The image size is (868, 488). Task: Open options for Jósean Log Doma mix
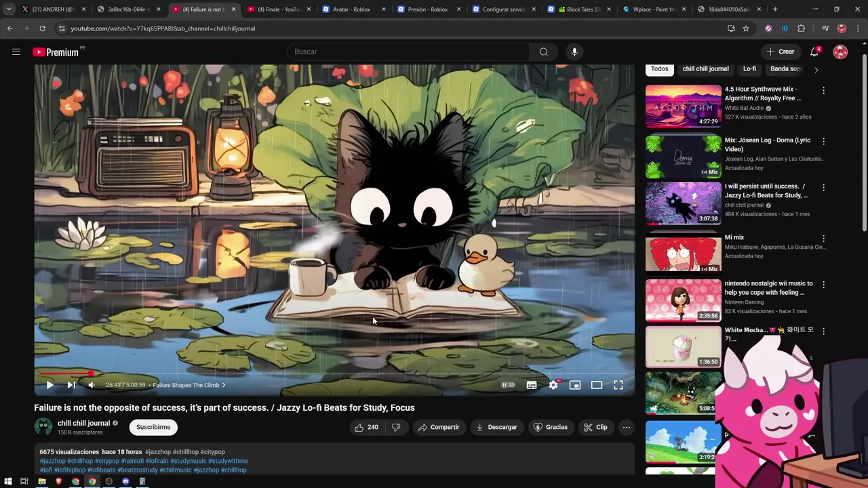(823, 142)
